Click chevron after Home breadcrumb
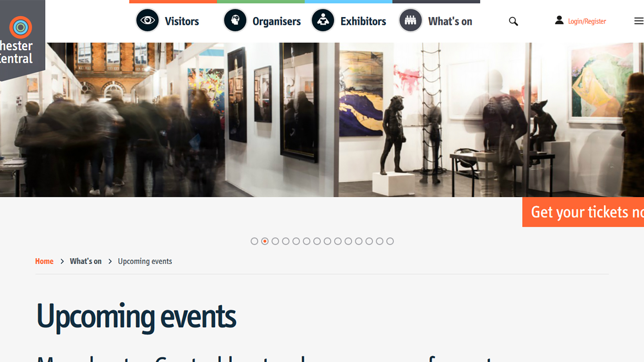644x362 pixels. tap(62, 261)
